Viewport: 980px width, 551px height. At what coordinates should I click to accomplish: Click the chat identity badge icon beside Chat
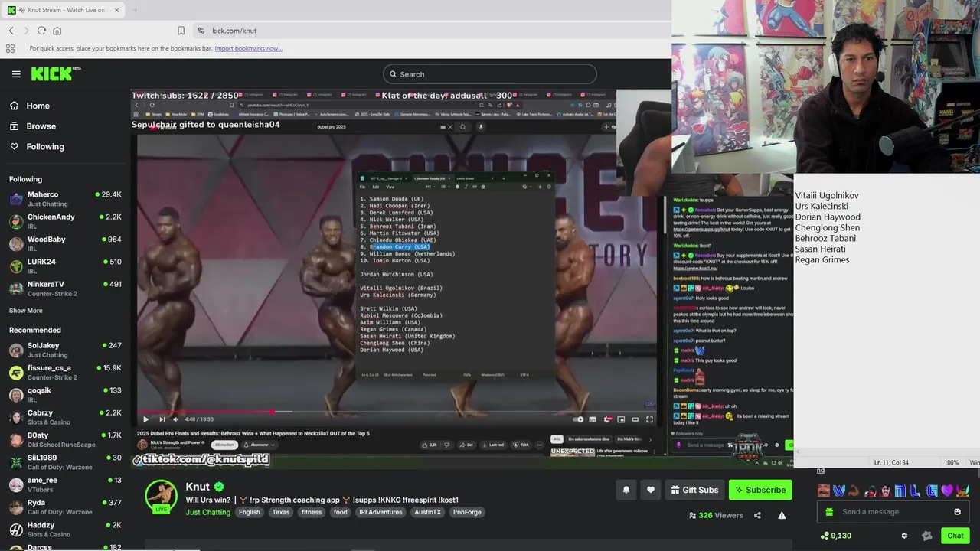pos(927,536)
